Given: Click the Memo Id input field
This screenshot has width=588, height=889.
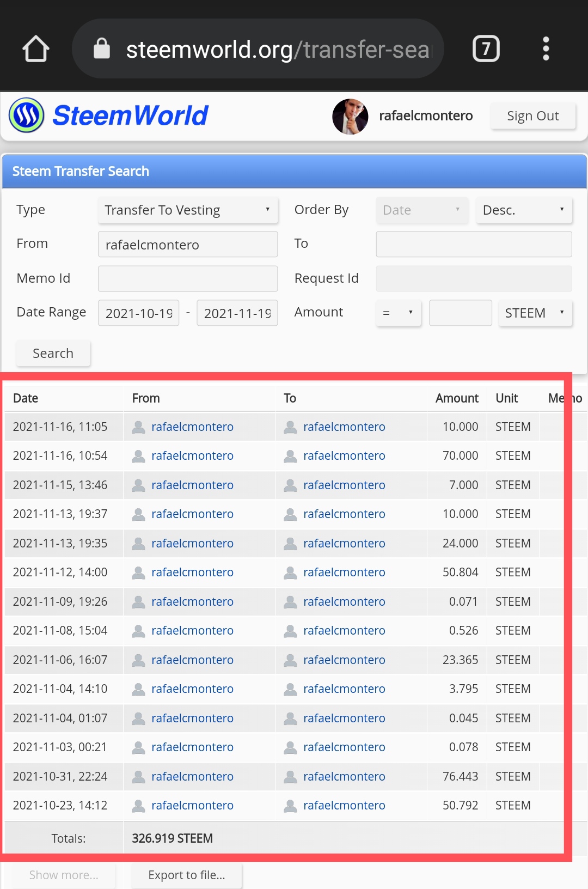Looking at the screenshot, I should point(188,278).
